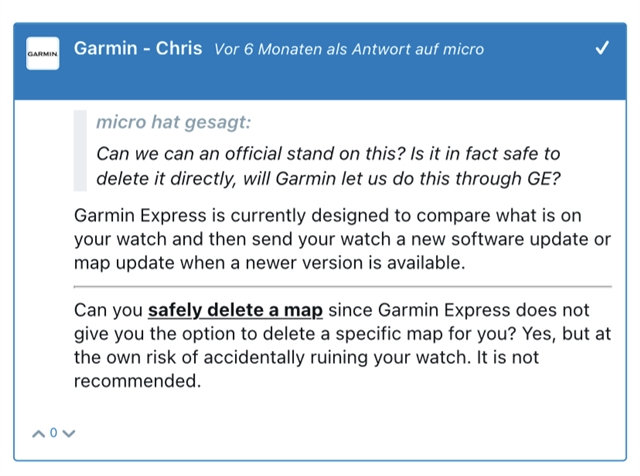Screen dimensions: 640x476
Task: Click the vote count number 0
Action: 53,433
